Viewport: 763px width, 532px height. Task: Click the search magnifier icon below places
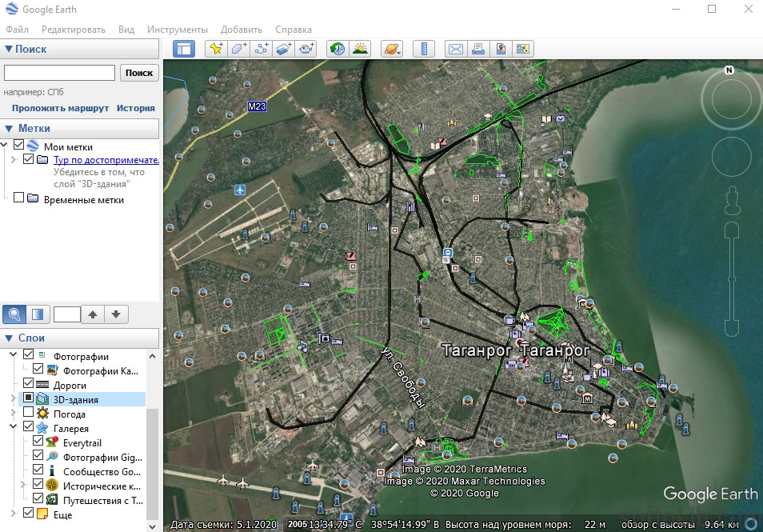[14, 314]
